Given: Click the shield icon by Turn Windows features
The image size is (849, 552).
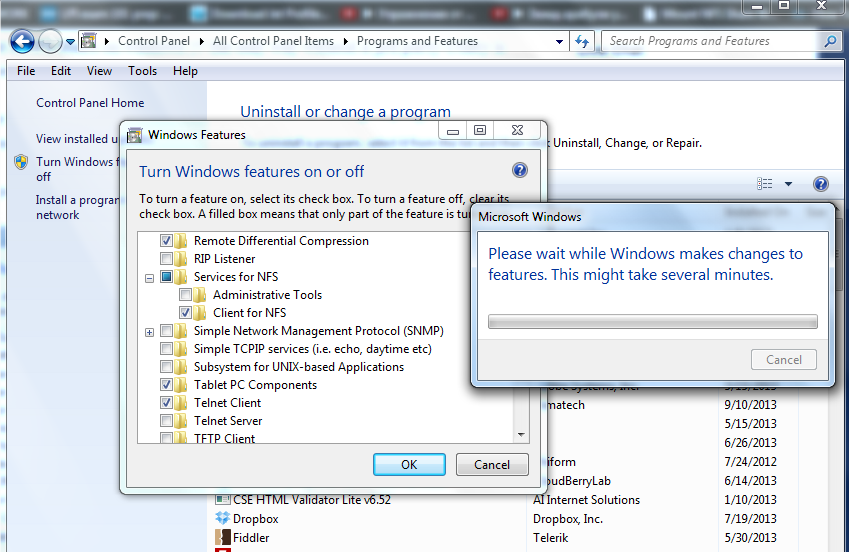Looking at the screenshot, I should [21, 162].
